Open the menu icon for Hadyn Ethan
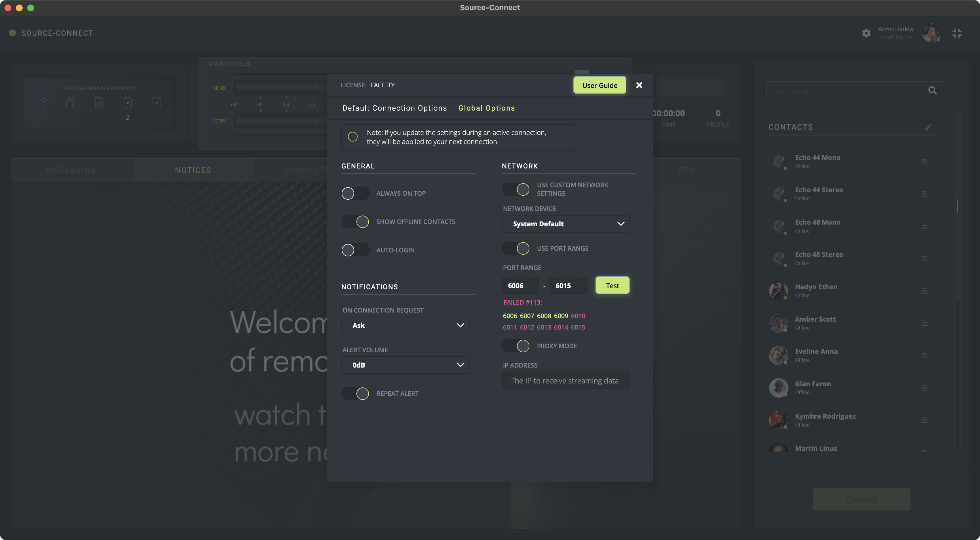This screenshot has width=980, height=540. (x=925, y=291)
